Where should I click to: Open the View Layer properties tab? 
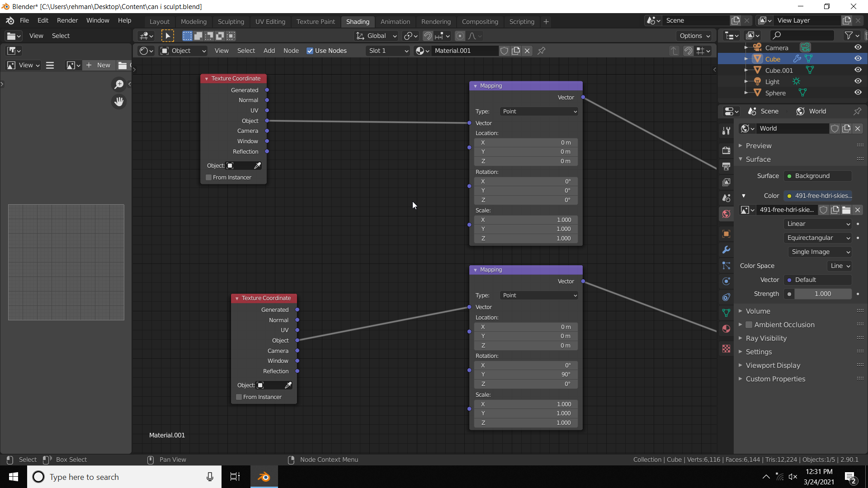pos(726,182)
